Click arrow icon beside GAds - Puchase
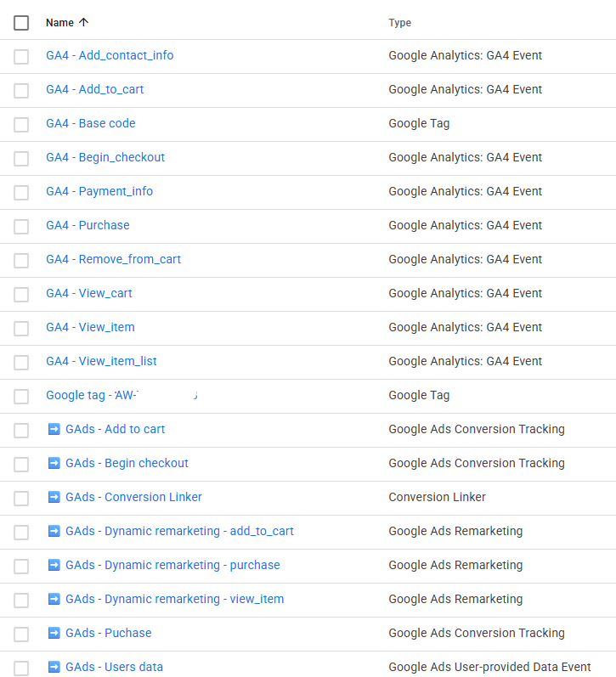The image size is (616, 677). coord(54,633)
